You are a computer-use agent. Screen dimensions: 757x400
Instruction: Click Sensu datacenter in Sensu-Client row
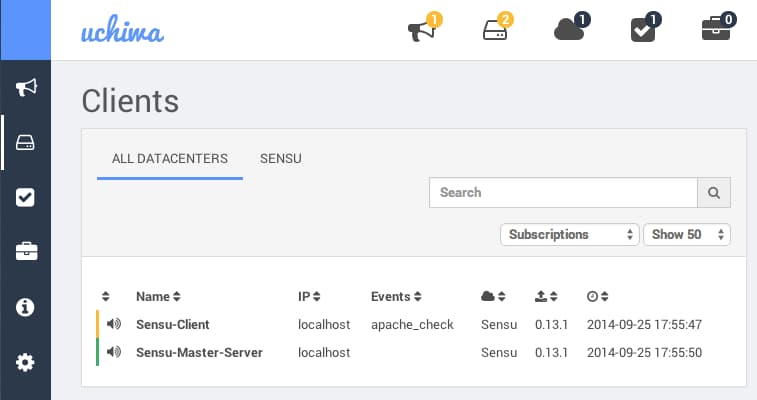click(499, 325)
